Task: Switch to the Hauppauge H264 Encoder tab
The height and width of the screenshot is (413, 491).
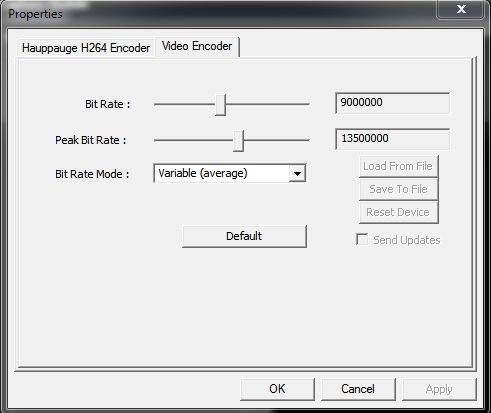Action: tap(86, 48)
